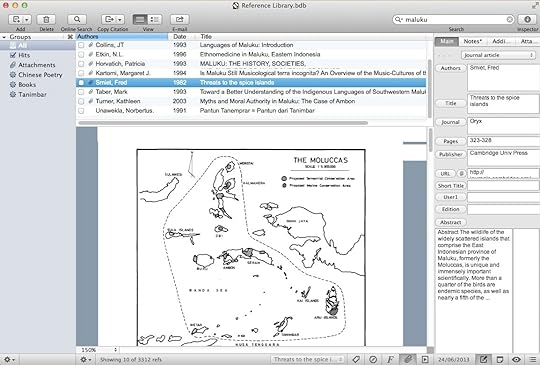This screenshot has width=540, height=365.
Task: Open the left gear action menu in status bar
Action: click(x=9, y=359)
